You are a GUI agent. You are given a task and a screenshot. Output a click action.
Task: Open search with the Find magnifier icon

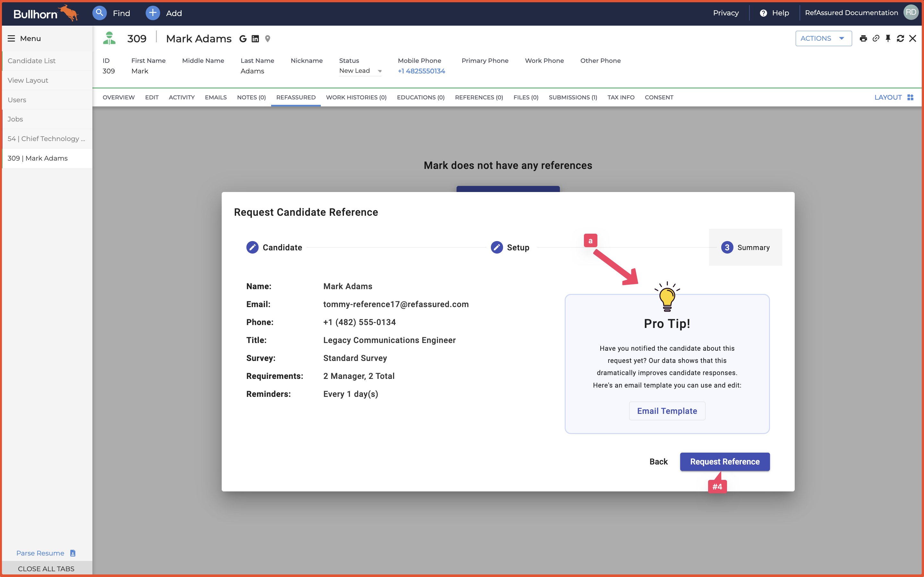point(99,13)
